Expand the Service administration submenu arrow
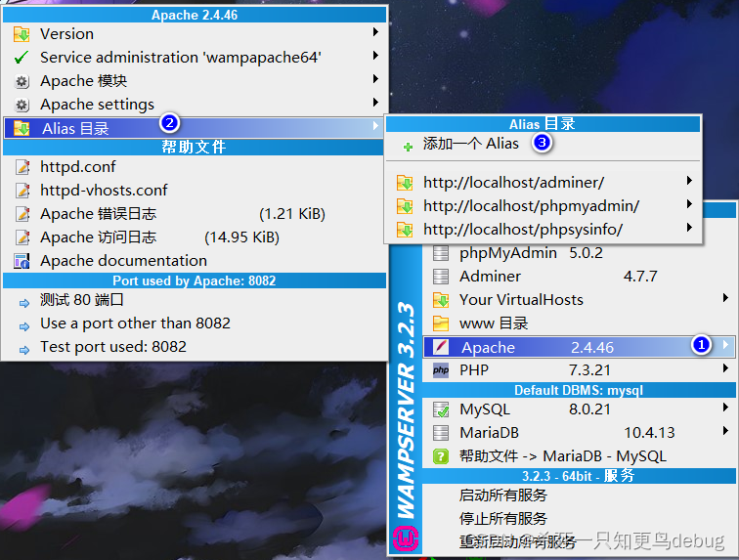This screenshot has width=739, height=560. (x=375, y=56)
